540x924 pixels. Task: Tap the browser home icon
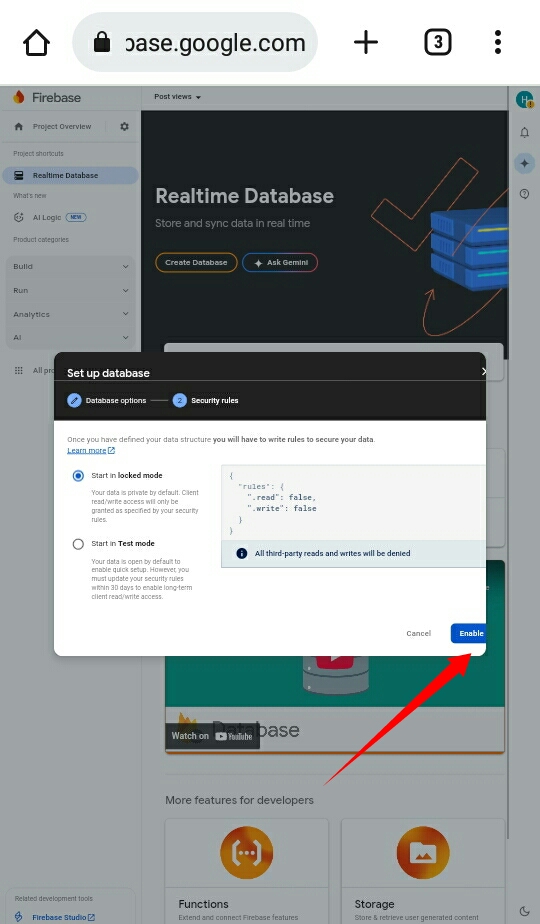37,42
